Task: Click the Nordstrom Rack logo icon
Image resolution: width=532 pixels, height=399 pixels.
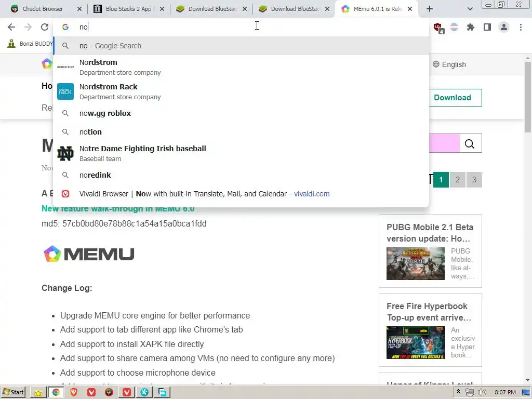Action: [65, 91]
